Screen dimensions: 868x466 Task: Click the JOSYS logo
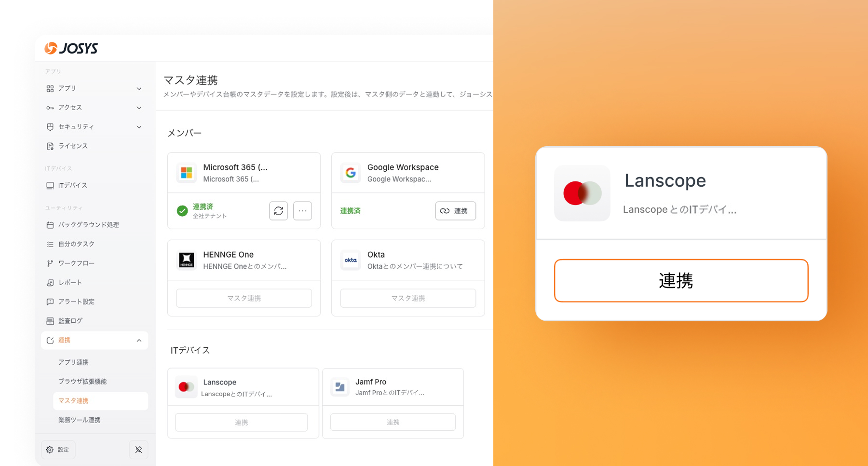[x=71, y=48]
